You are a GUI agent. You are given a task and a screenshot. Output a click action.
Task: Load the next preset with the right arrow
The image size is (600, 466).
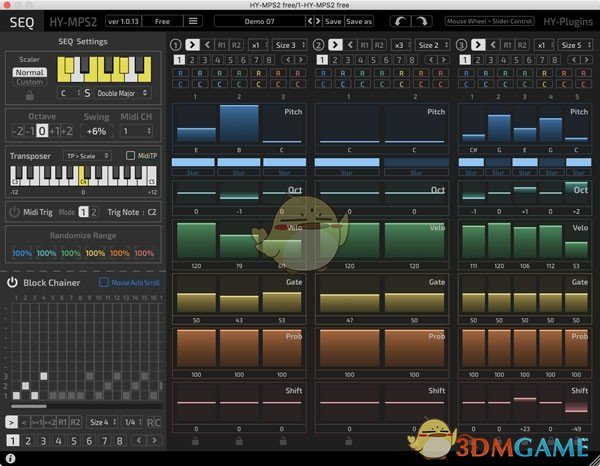click(x=318, y=21)
